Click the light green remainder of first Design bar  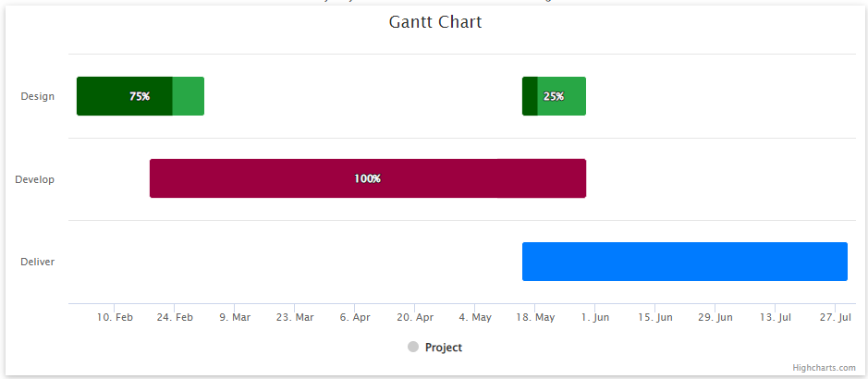pyautogui.click(x=189, y=96)
